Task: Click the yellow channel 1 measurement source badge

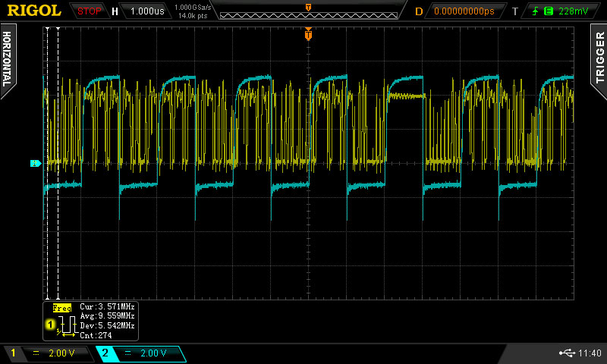Action: coord(50,324)
